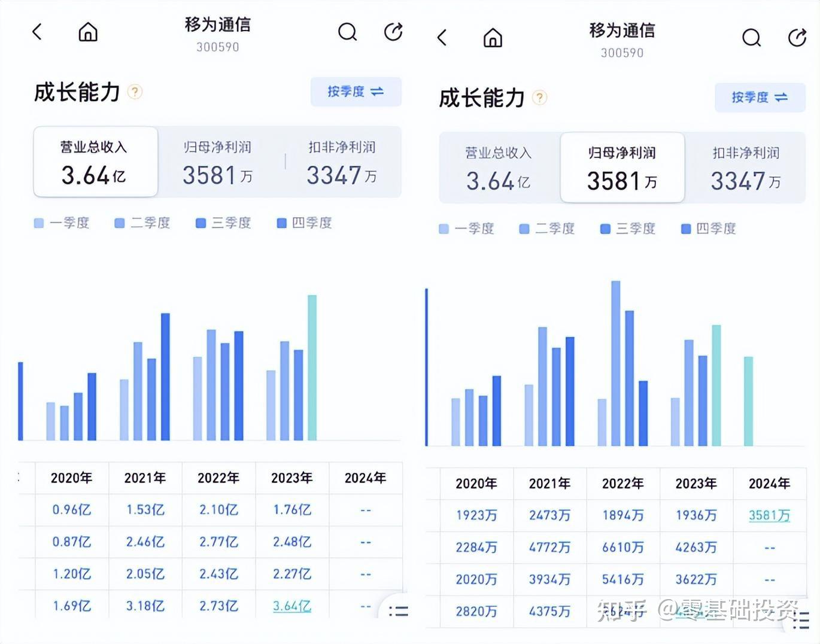Select 2020年 header in right table
The height and width of the screenshot is (644, 820).
coord(476,484)
